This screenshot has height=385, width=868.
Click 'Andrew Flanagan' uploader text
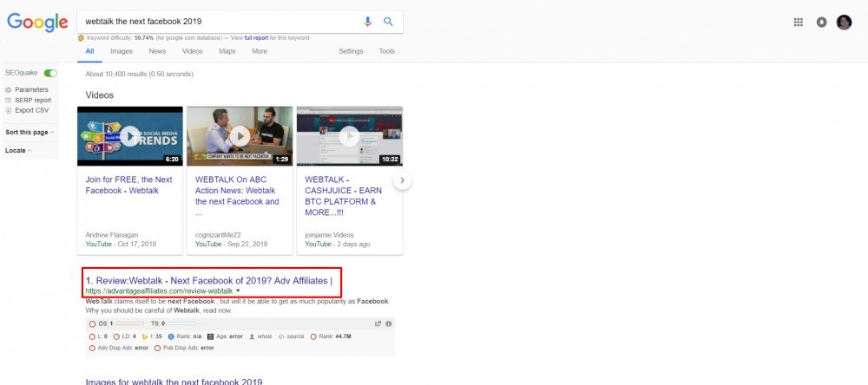click(110, 234)
